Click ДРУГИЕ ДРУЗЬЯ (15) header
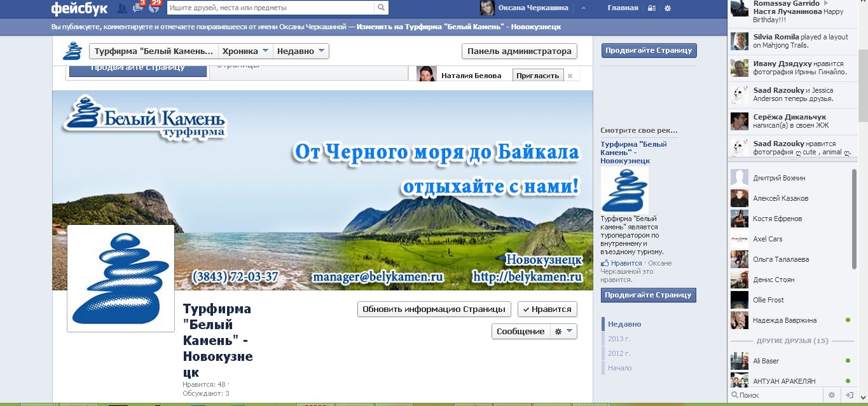 click(x=792, y=341)
